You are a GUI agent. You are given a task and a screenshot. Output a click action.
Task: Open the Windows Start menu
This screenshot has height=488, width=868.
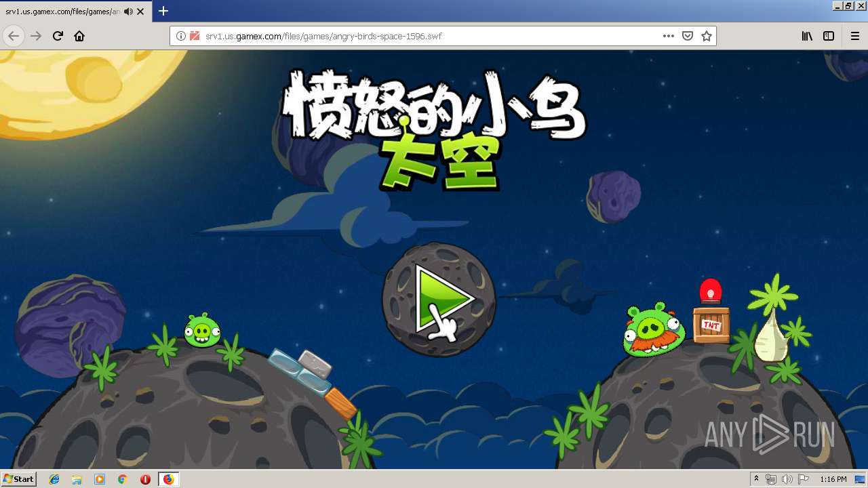[x=18, y=479]
